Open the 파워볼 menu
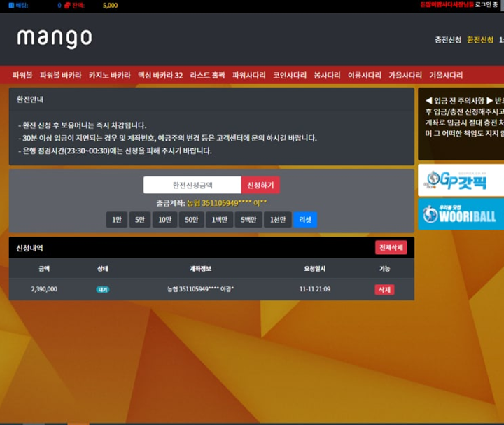The height and width of the screenshot is (425, 504). coord(22,75)
